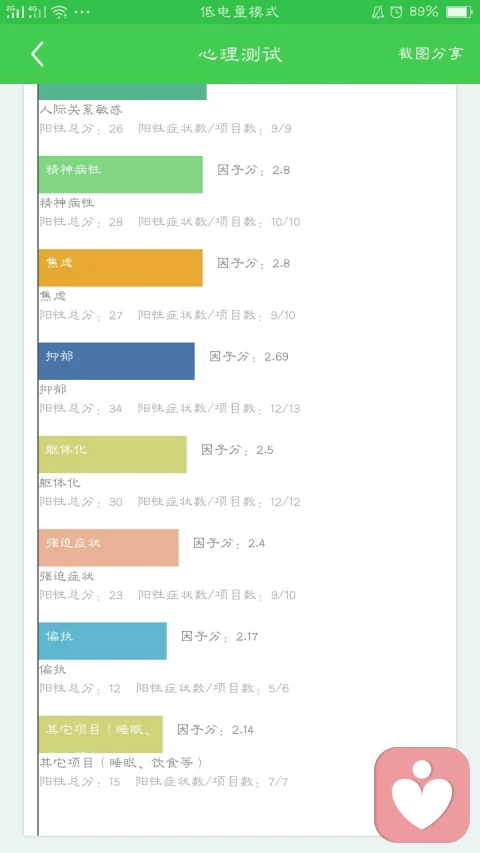This screenshot has height=853, width=480.
Task: Select the salmon 强迫症状 bar
Action: (108, 548)
